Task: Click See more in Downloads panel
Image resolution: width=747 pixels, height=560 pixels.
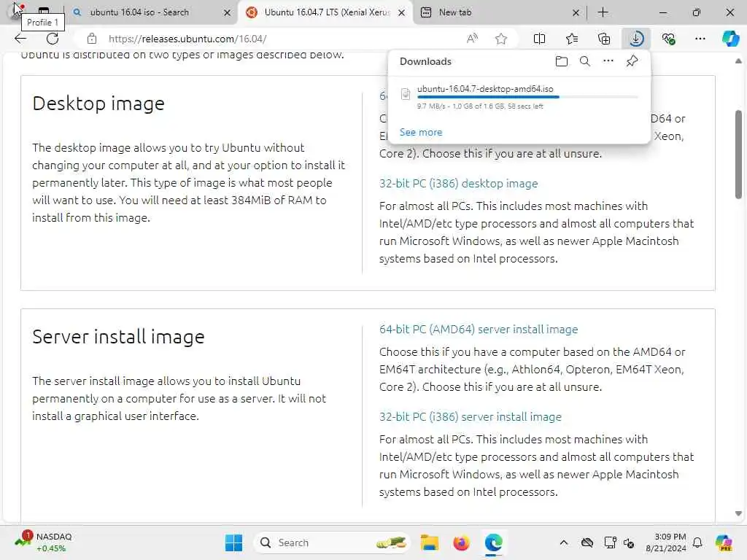Action: [x=421, y=132]
